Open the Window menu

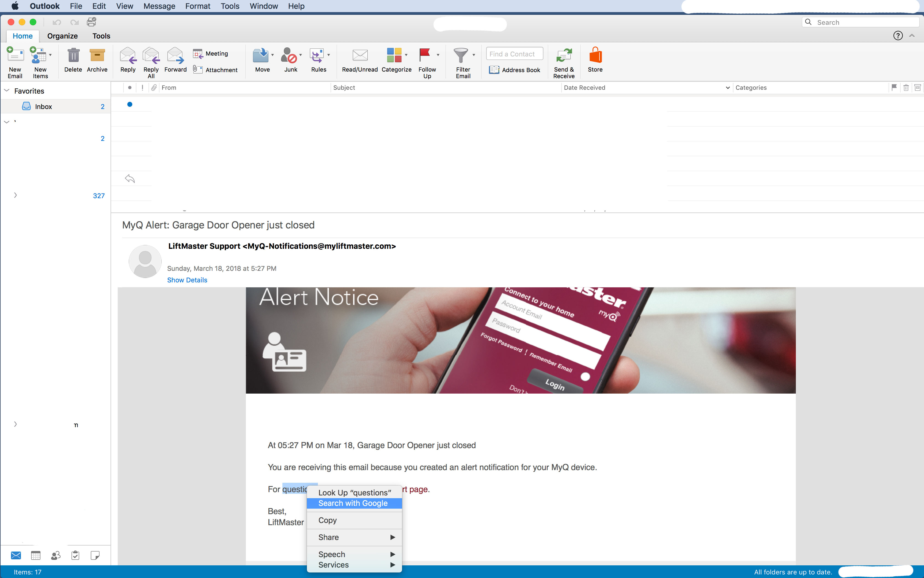tap(263, 6)
